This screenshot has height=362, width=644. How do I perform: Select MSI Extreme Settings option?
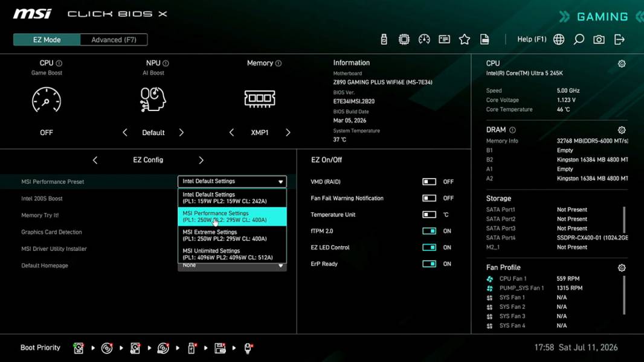point(232,235)
